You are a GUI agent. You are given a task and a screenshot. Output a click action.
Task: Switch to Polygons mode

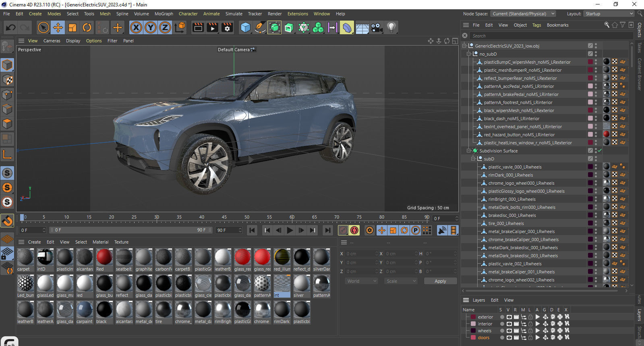pos(7,124)
